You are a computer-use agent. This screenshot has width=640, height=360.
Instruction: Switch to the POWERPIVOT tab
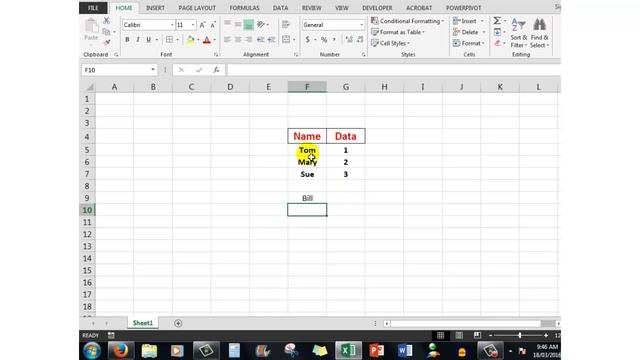pyautogui.click(x=463, y=8)
